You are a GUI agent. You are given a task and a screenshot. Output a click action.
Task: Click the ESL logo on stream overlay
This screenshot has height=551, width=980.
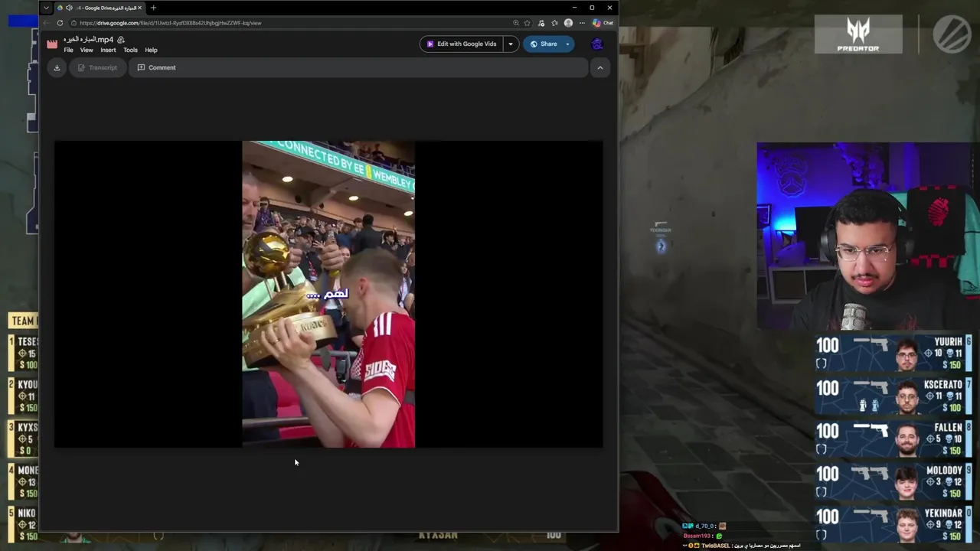coord(952,34)
